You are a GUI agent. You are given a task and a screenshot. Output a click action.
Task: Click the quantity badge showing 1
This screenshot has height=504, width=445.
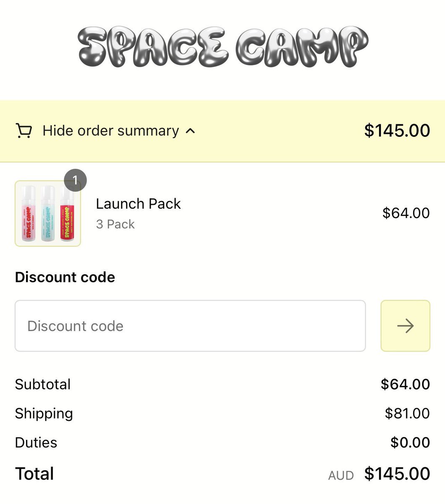click(x=75, y=181)
